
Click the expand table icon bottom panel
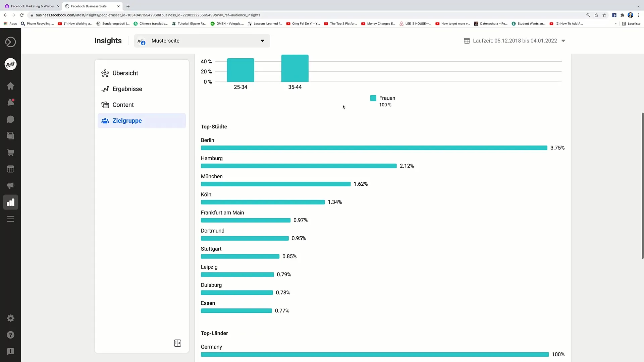[178, 343]
